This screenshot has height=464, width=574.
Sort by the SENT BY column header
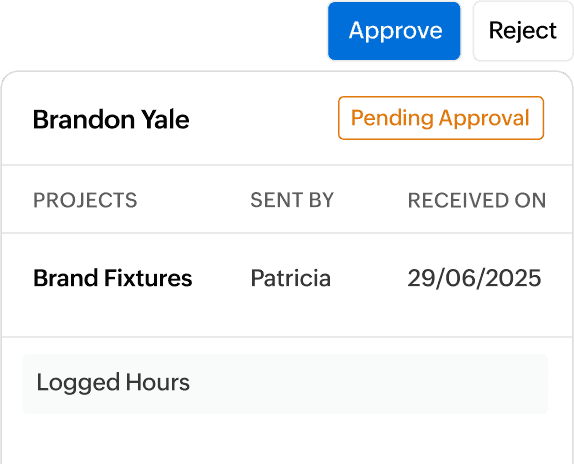(x=292, y=201)
